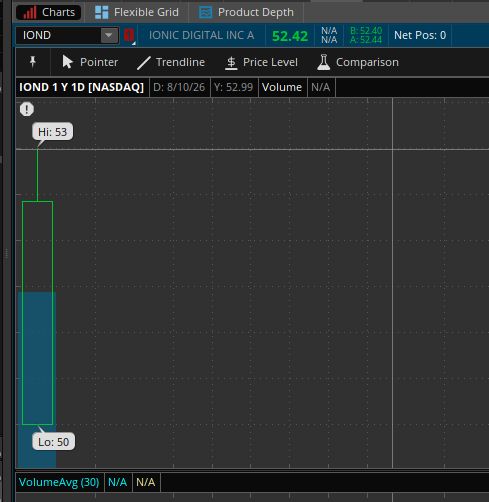Click the IONIC DIGITAL INC A company name
The image size is (489, 502).
201,35
